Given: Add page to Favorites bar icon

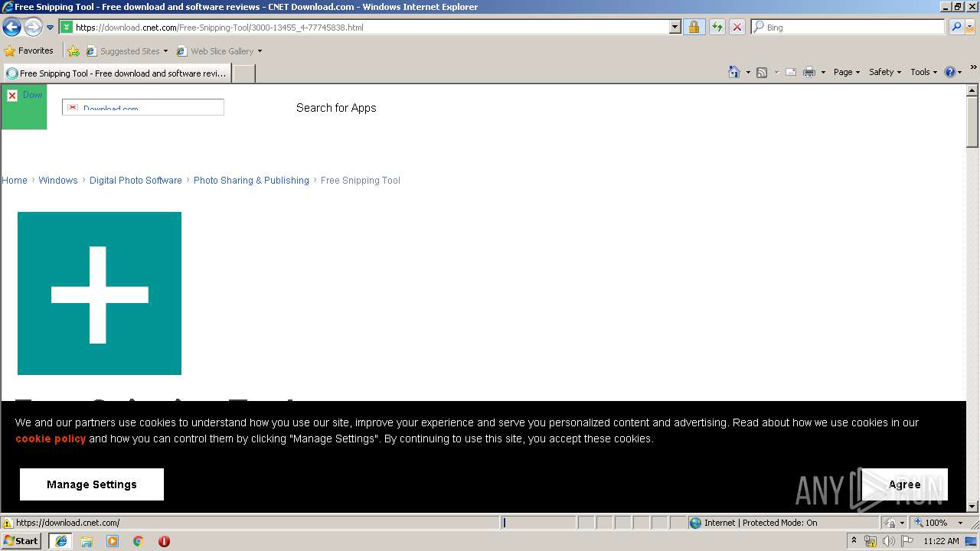Looking at the screenshot, I should [x=73, y=51].
